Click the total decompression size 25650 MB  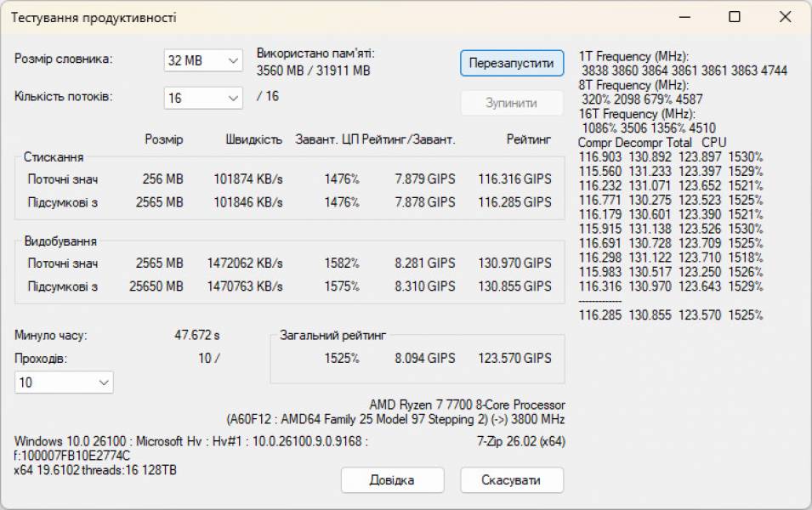point(156,286)
